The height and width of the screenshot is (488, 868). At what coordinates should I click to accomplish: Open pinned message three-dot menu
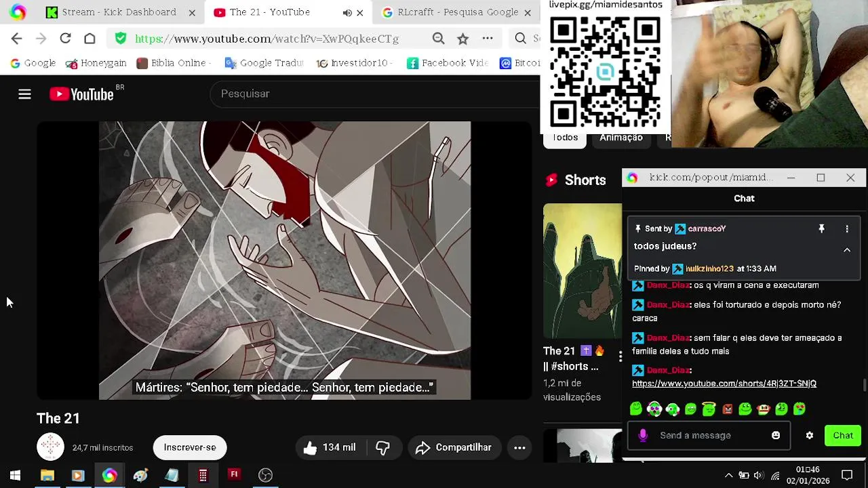pyautogui.click(x=847, y=229)
